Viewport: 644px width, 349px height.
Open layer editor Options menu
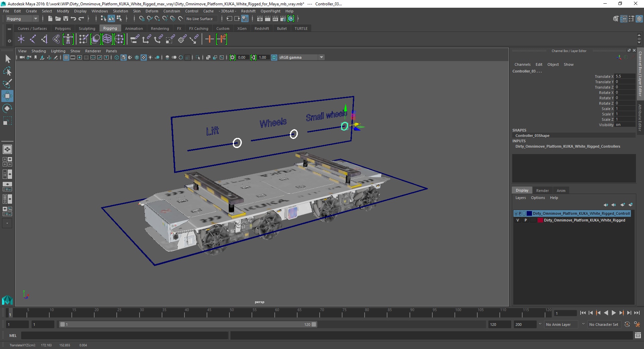click(x=538, y=198)
